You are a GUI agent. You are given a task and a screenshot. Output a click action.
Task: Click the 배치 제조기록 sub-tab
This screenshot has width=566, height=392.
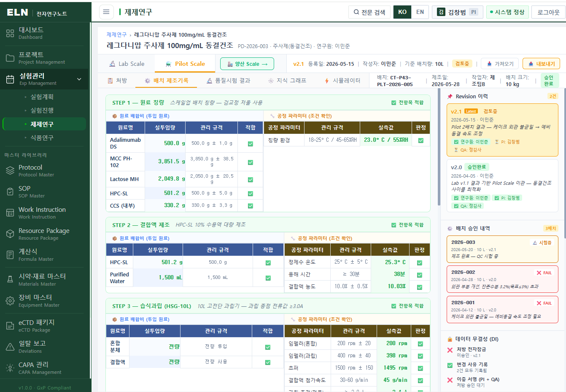166,81
